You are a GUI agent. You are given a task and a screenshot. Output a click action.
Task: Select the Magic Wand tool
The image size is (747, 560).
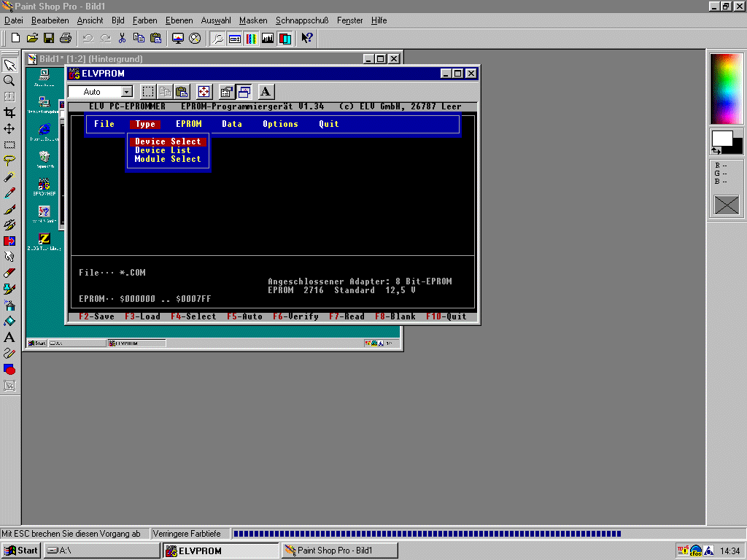9,176
